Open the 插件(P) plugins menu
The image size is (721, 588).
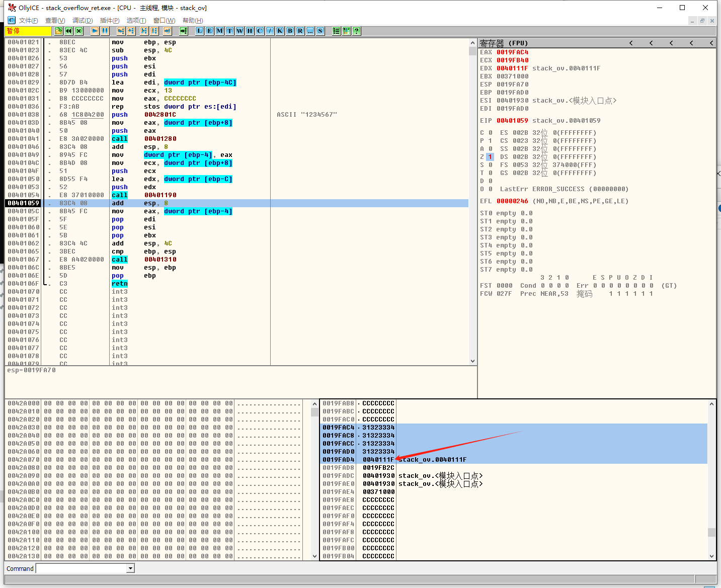pyautogui.click(x=110, y=21)
